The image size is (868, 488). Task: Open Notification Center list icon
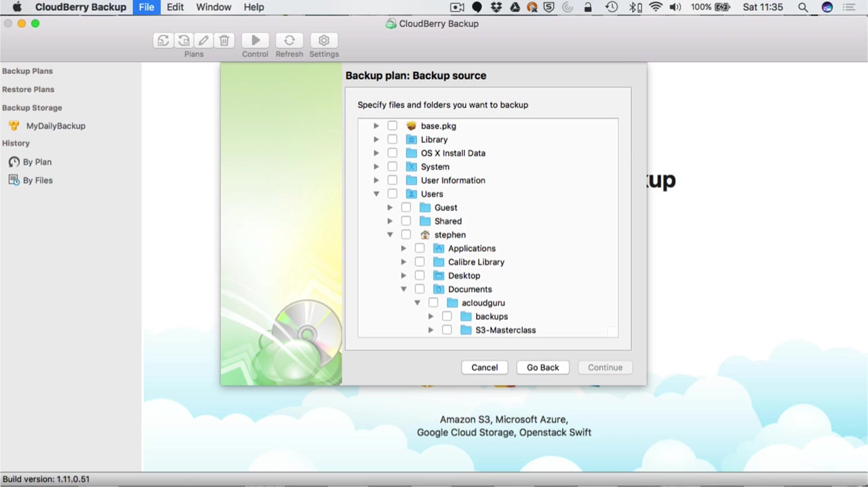point(850,7)
